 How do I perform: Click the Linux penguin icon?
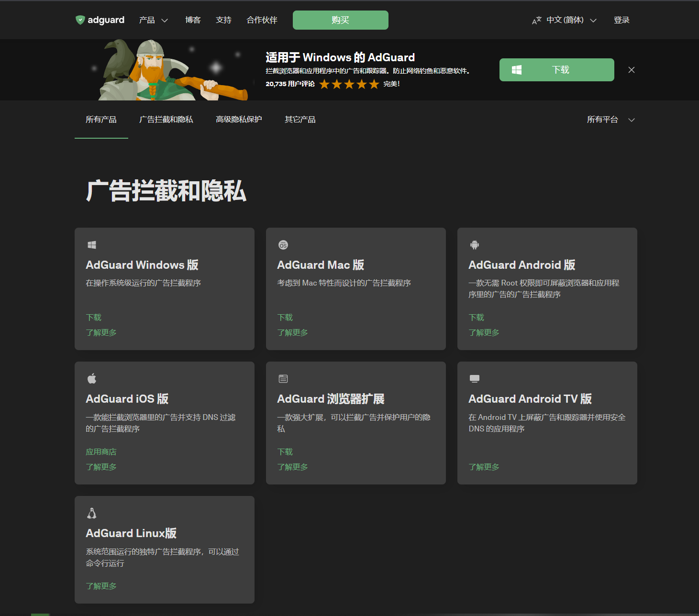tap(92, 513)
